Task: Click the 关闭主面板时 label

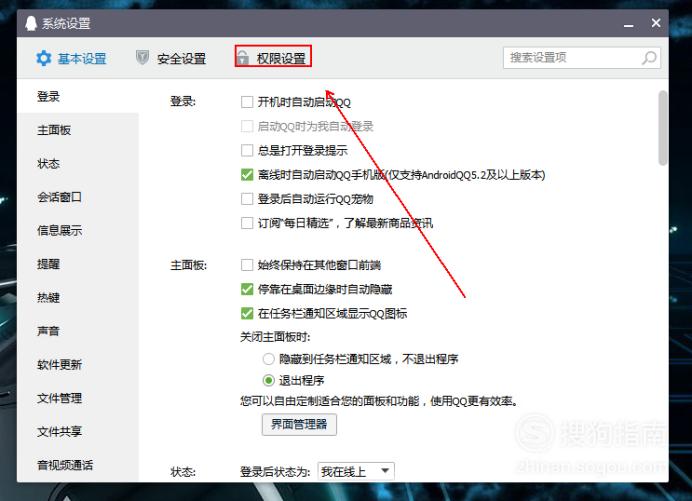Action: click(275, 337)
